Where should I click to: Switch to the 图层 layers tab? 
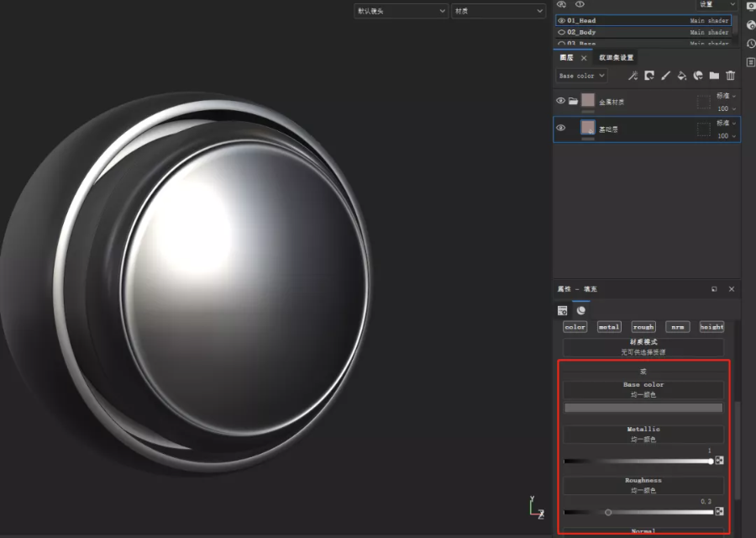566,57
